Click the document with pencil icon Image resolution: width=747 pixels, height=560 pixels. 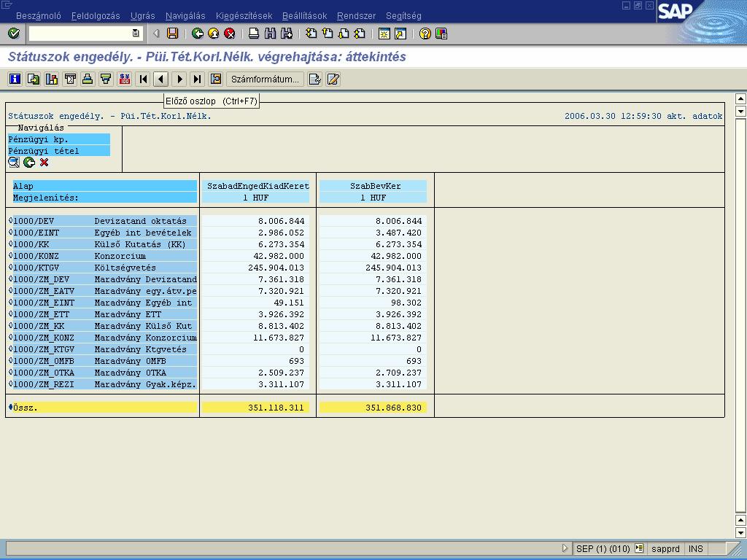point(315,79)
